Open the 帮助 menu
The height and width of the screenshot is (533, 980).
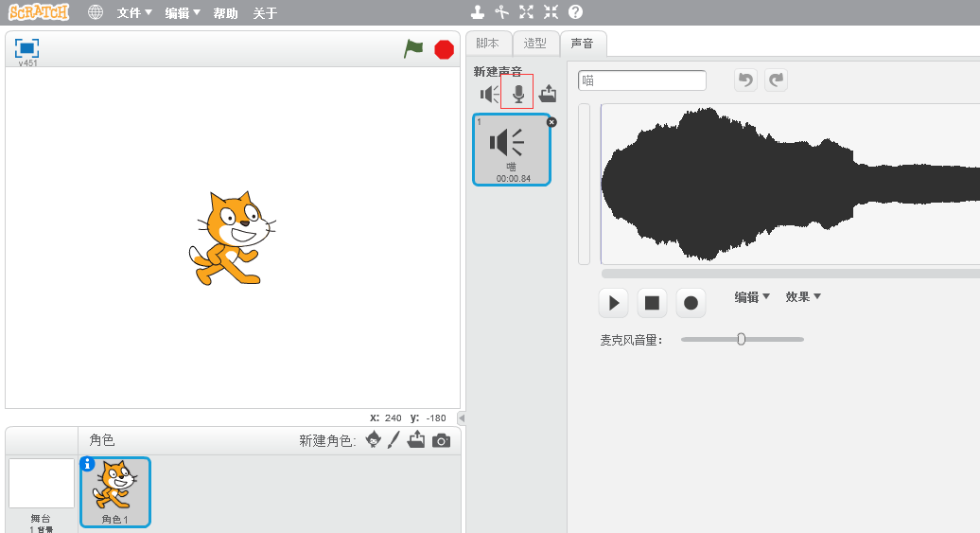226,13
